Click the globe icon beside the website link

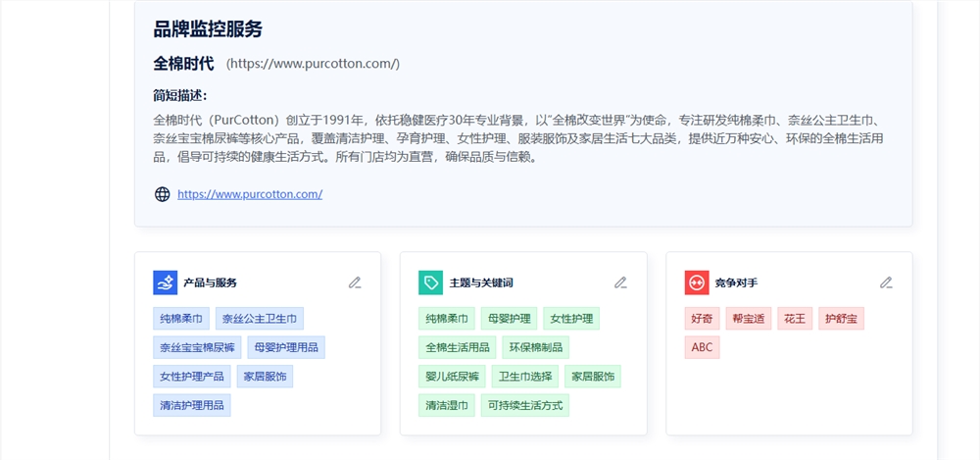tap(162, 194)
